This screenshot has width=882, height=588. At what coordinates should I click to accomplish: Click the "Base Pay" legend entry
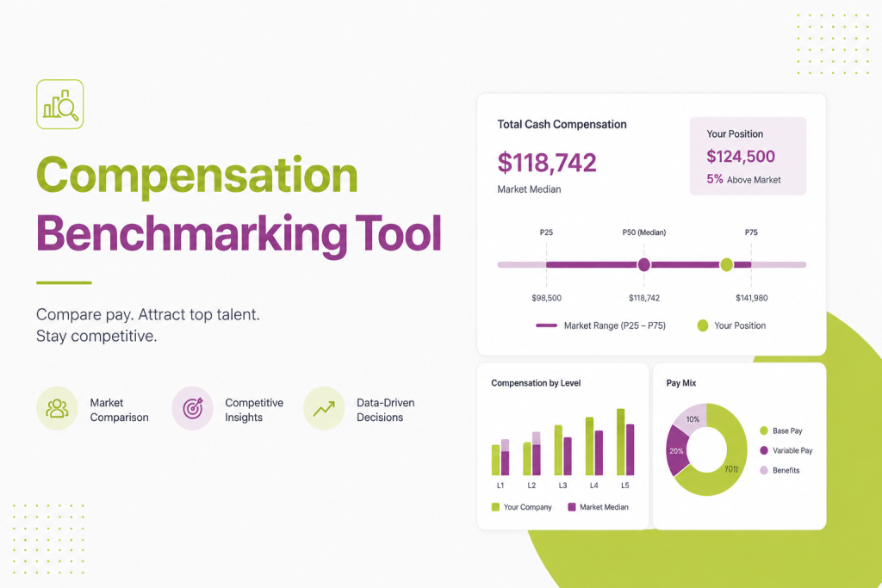tap(780, 430)
